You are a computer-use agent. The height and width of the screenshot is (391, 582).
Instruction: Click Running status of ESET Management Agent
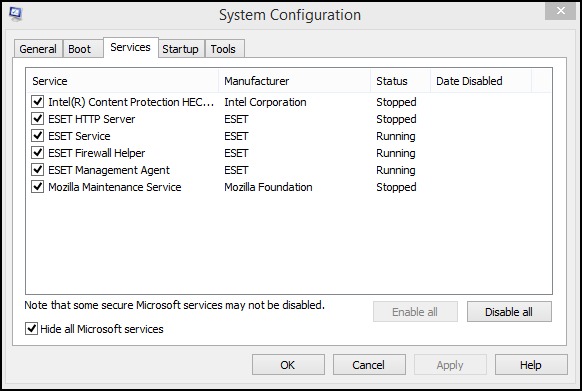[x=396, y=170]
